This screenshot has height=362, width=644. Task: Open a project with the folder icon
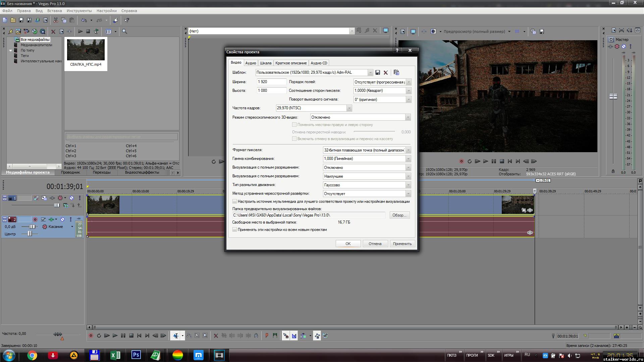coord(13,20)
